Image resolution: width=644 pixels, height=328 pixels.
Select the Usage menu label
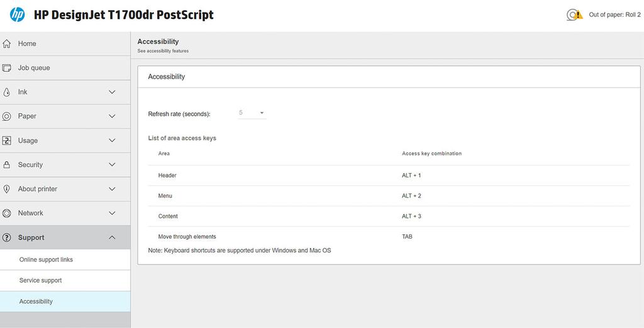pyautogui.click(x=28, y=140)
